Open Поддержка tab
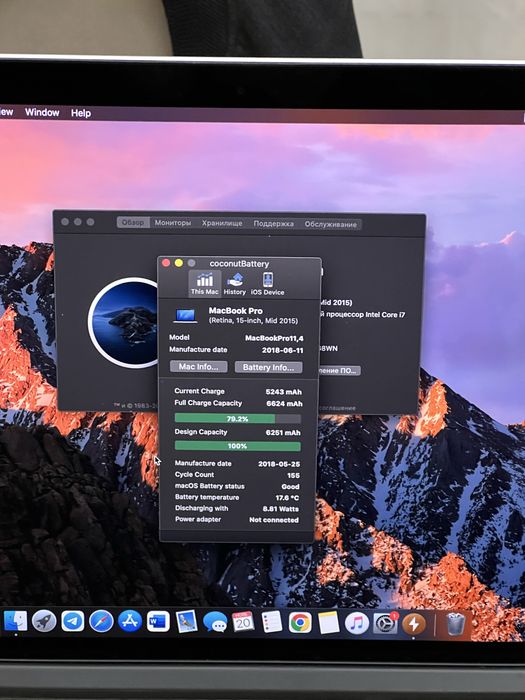This screenshot has width=525, height=700. pyautogui.click(x=274, y=224)
